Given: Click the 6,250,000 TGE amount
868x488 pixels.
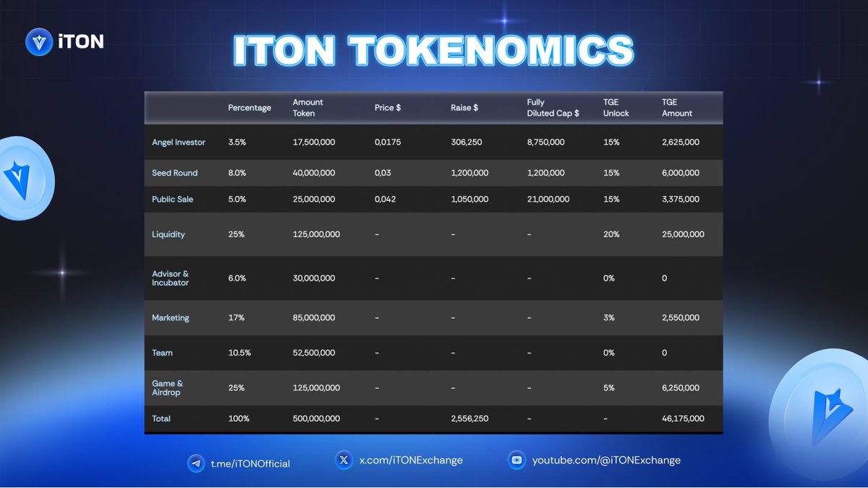Looking at the screenshot, I should click(x=681, y=388).
